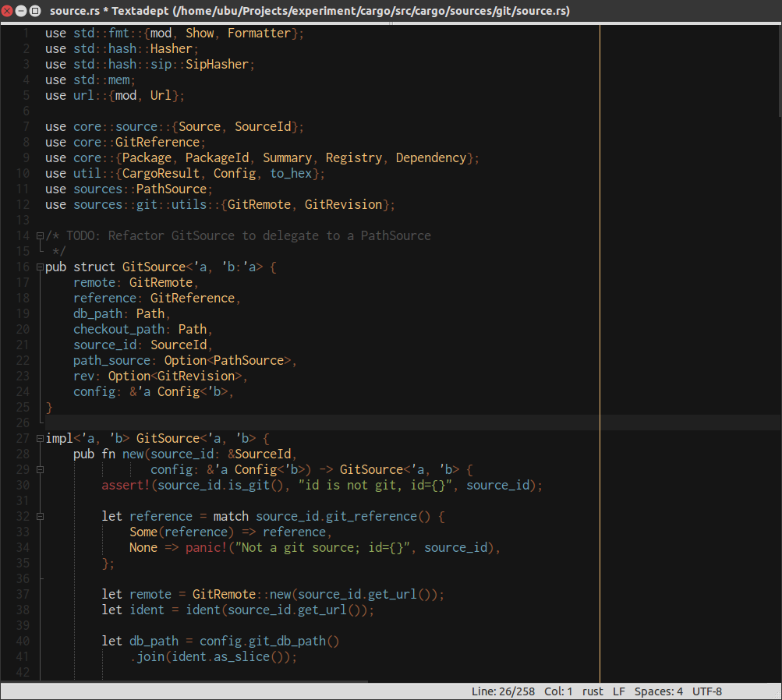Image resolution: width=782 pixels, height=700 pixels.
Task: Collapse the GitSource struct block fold
Action: click(x=39, y=267)
